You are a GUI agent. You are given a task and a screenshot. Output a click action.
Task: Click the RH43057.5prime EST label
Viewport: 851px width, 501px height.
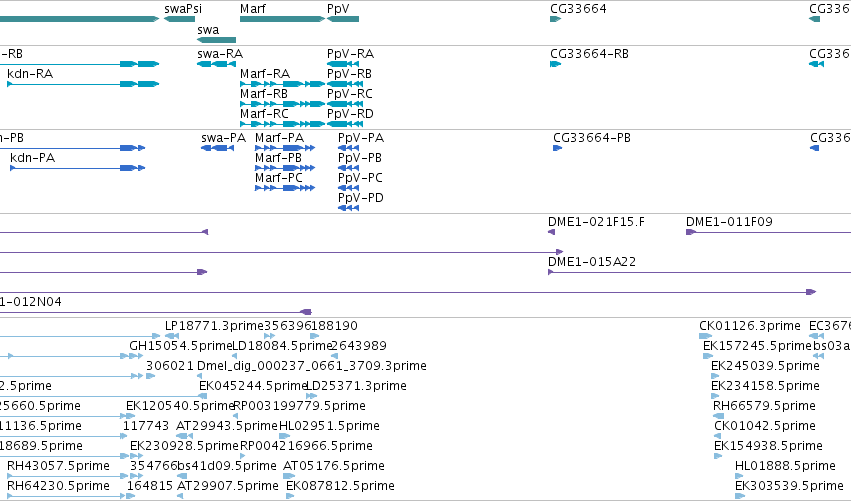click(x=59, y=467)
